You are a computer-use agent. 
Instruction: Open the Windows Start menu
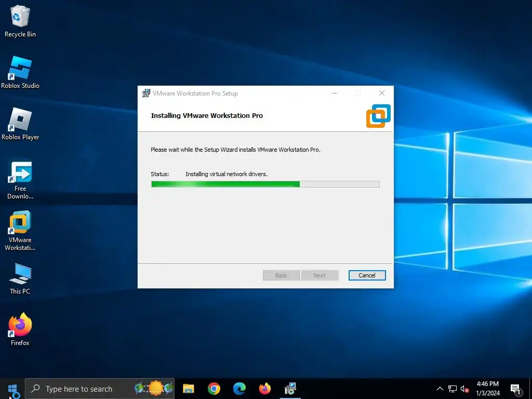coord(12,389)
